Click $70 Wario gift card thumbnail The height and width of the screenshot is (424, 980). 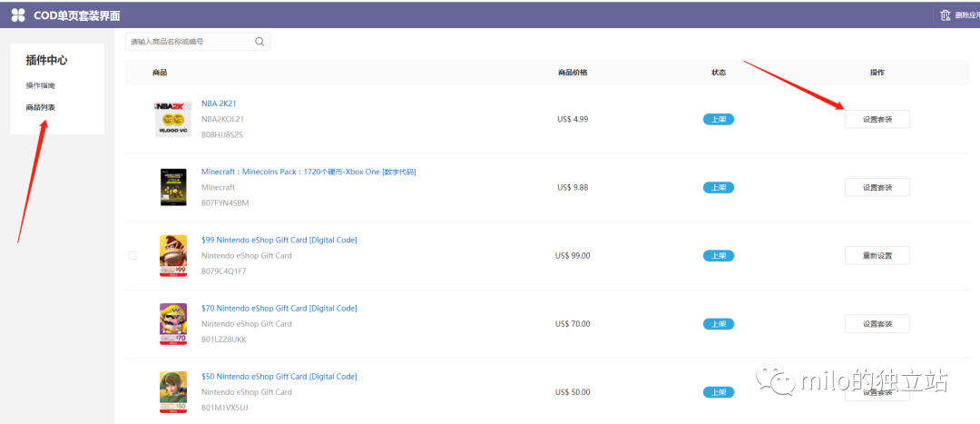click(x=173, y=324)
